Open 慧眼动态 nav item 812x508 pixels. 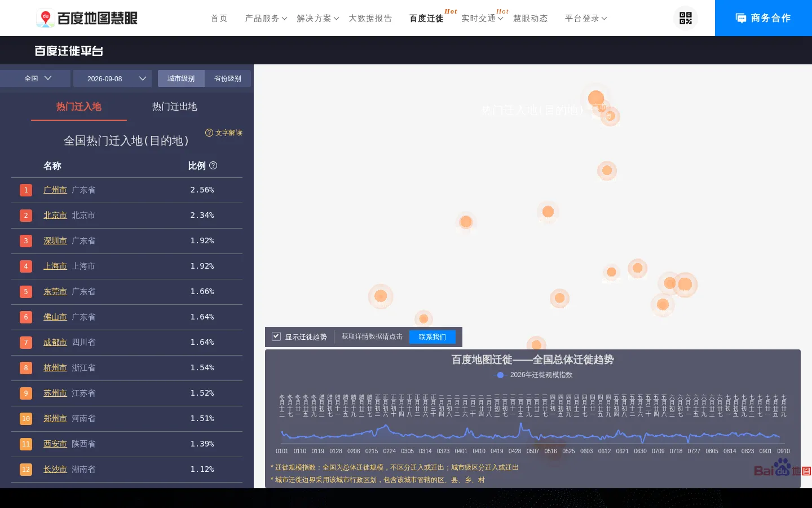(x=531, y=18)
